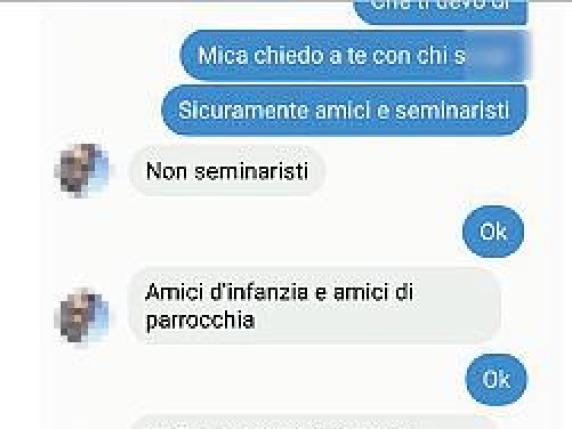This screenshot has height=429, width=572.
Task: Click the word "seminaristi" in the gray received bubble
Action: pyautogui.click(x=251, y=171)
